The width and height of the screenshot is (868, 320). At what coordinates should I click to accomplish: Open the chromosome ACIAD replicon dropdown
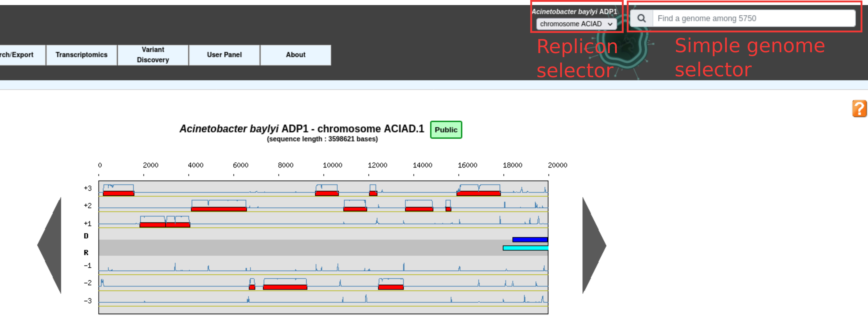pos(576,24)
